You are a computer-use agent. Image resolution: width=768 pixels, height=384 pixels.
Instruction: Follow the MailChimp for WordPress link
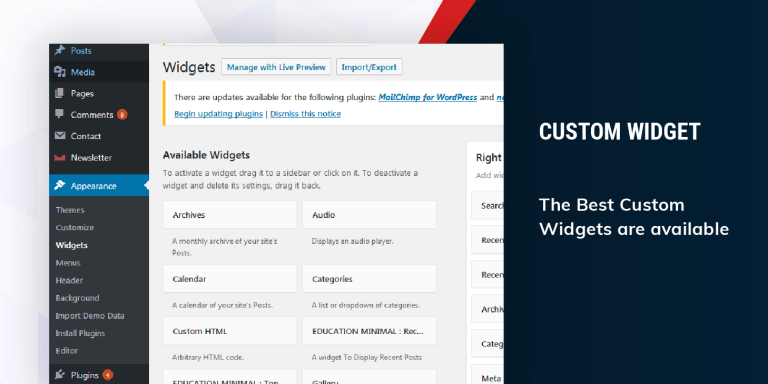pyautogui.click(x=428, y=97)
